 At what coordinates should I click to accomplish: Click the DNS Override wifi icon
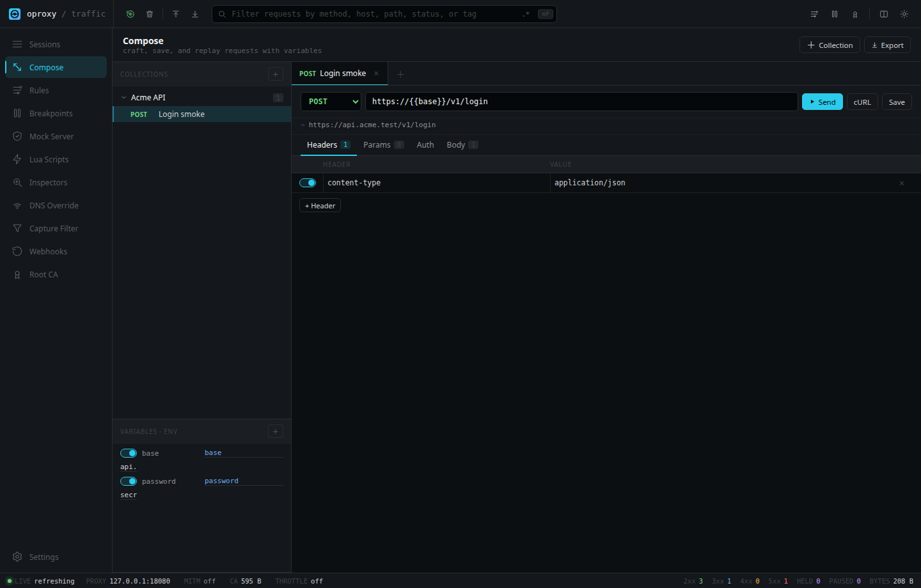[x=17, y=205]
